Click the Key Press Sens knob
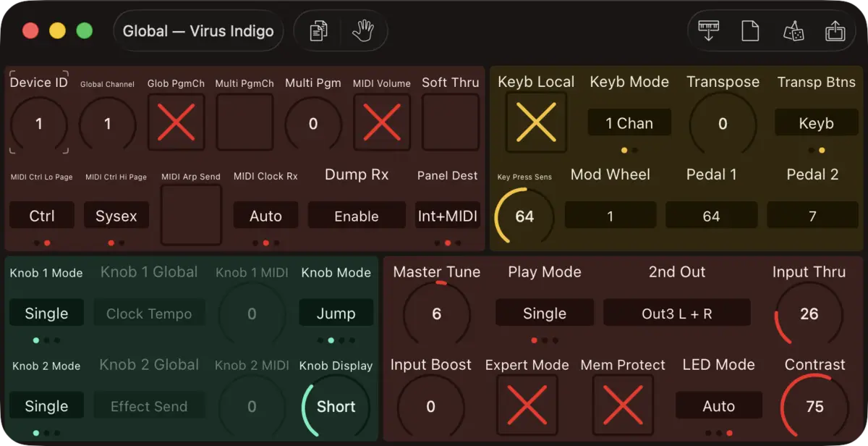The width and height of the screenshot is (868, 446). (x=524, y=216)
